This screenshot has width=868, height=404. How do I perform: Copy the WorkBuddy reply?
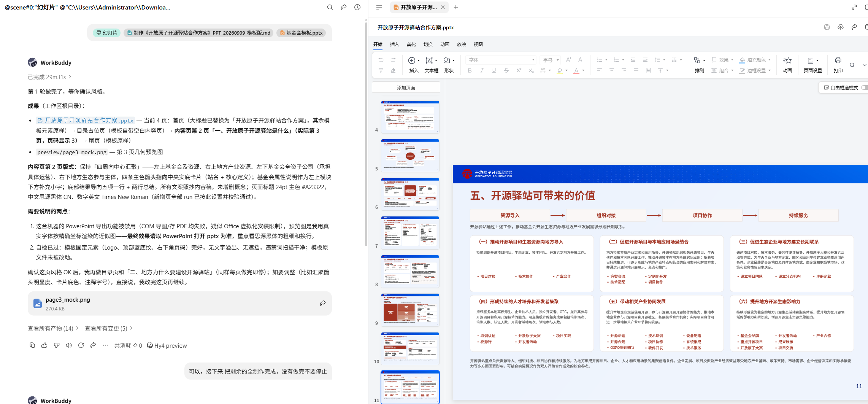click(32, 345)
